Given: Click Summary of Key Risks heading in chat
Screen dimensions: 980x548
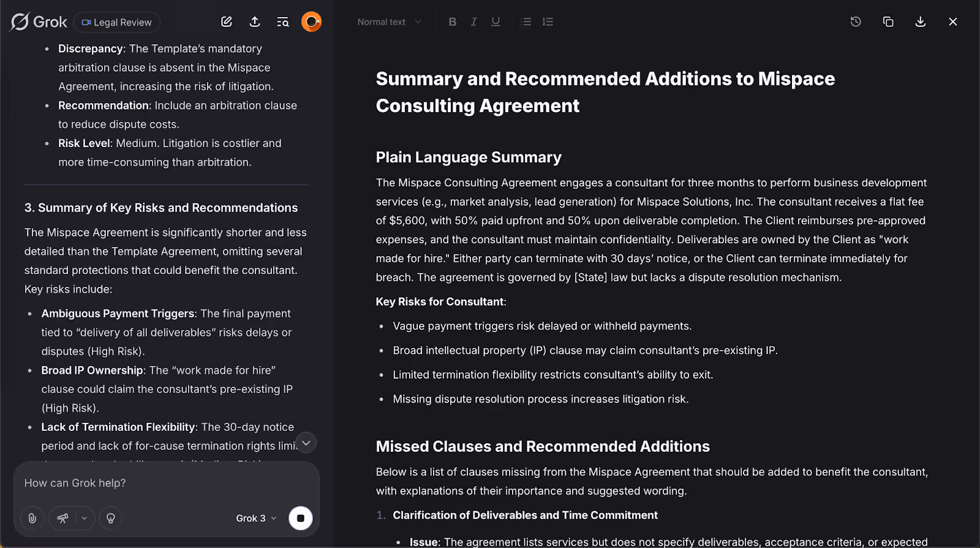Looking at the screenshot, I should click(x=161, y=208).
